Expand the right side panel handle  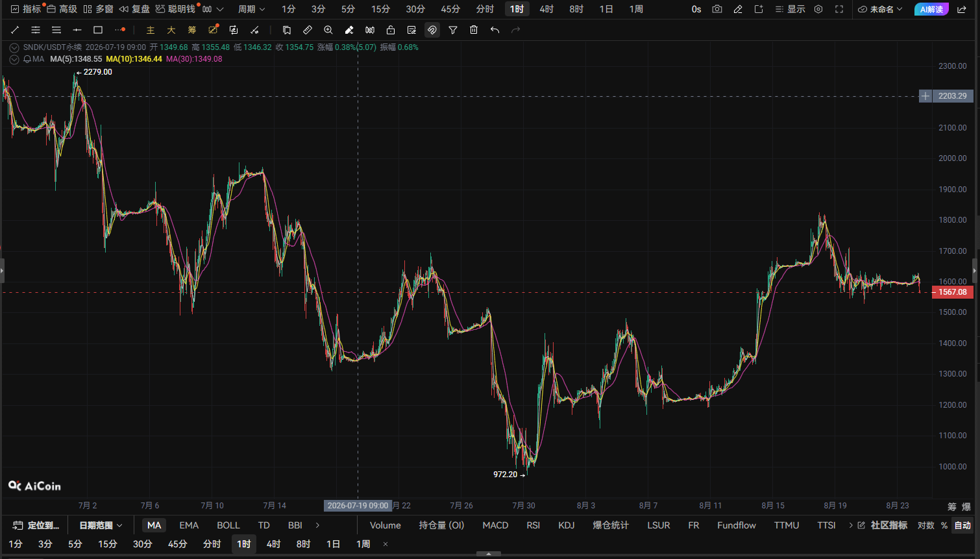pos(975,271)
